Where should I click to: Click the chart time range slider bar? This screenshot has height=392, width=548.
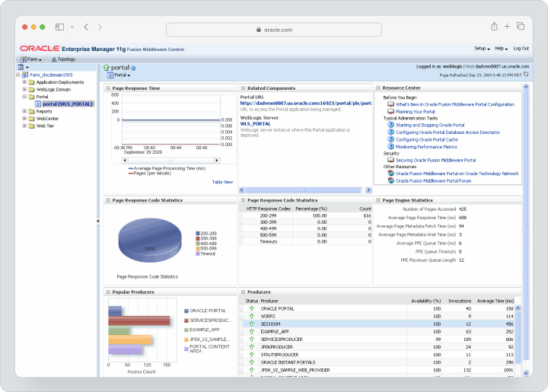tap(171, 161)
